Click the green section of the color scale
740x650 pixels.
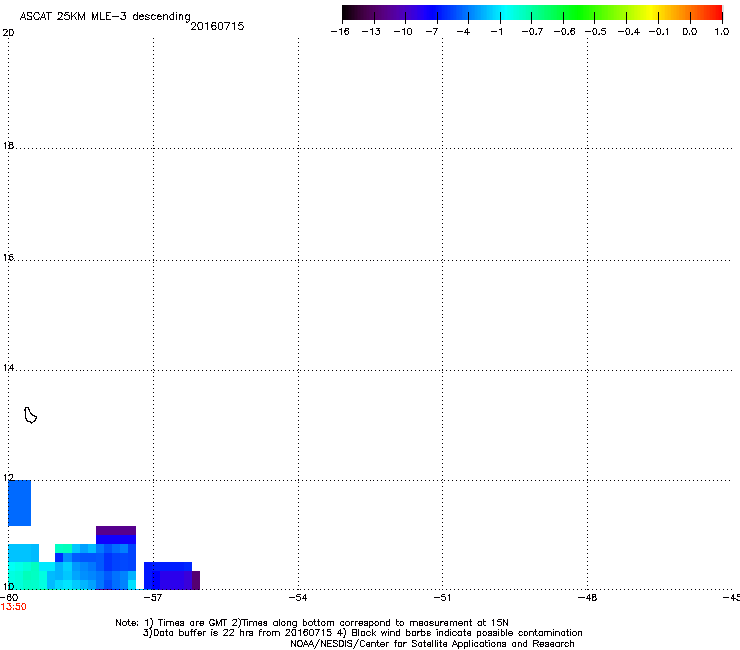coord(580,12)
